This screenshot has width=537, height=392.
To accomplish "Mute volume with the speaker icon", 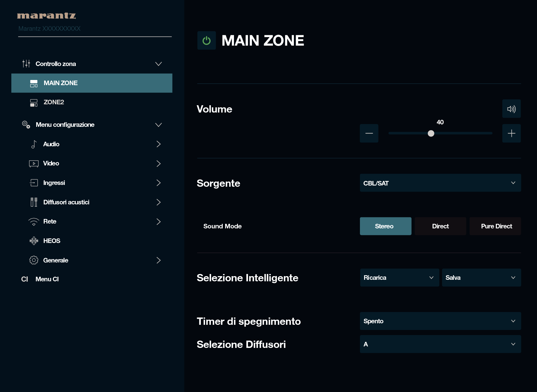I will (x=511, y=109).
